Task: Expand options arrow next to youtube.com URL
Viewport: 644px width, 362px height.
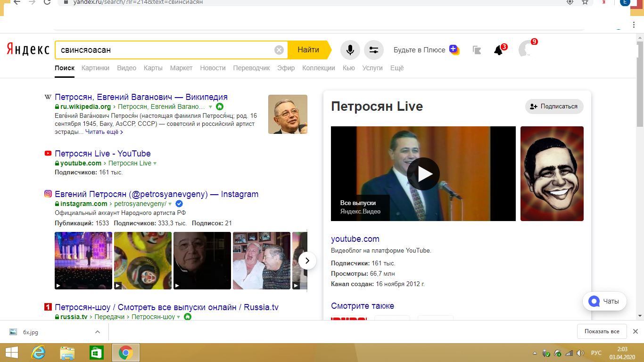Action: [155, 164]
